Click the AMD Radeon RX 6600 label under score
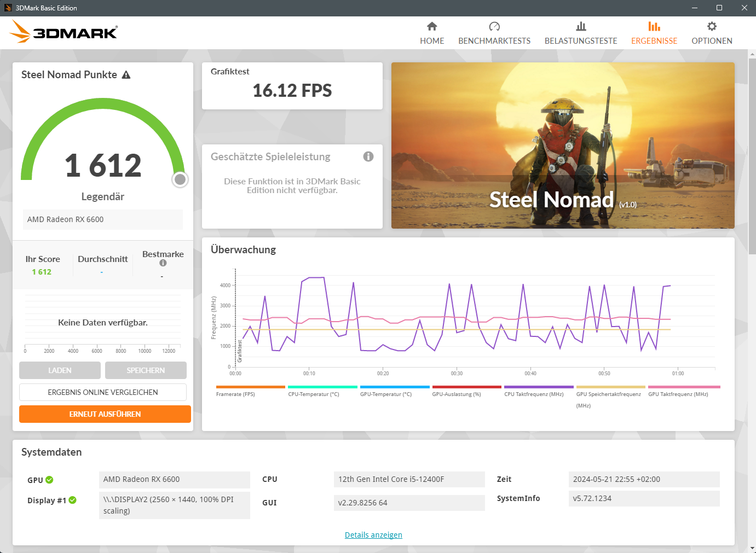 coord(103,219)
